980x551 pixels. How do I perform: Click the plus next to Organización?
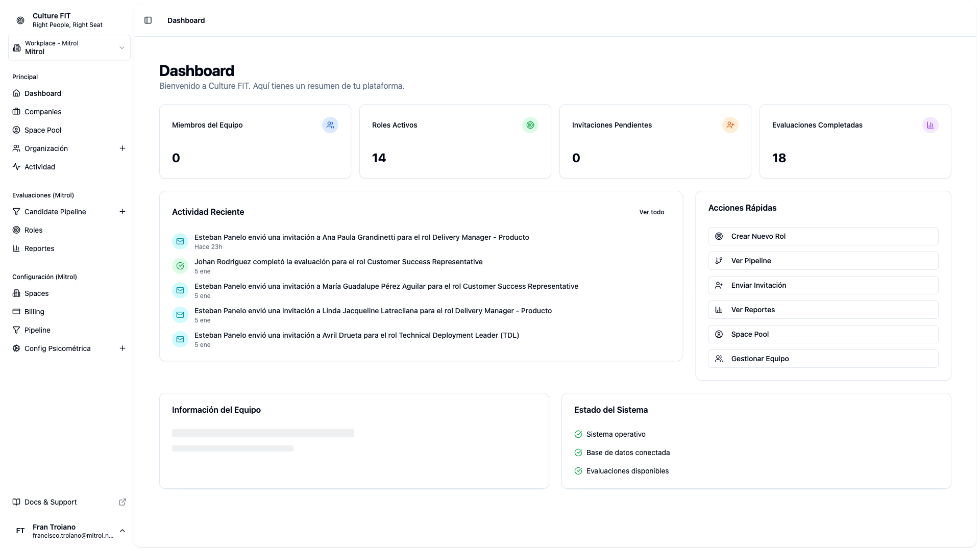click(122, 148)
